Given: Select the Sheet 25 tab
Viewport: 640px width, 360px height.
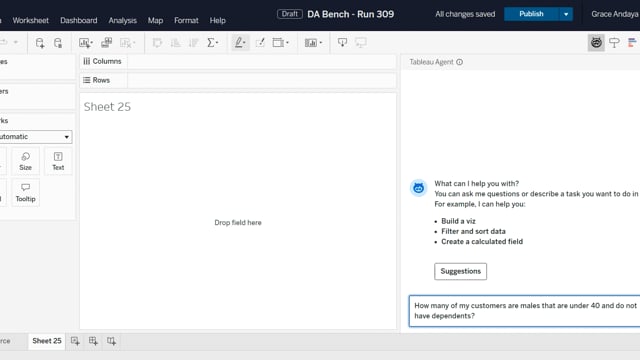Looking at the screenshot, I should (47, 341).
